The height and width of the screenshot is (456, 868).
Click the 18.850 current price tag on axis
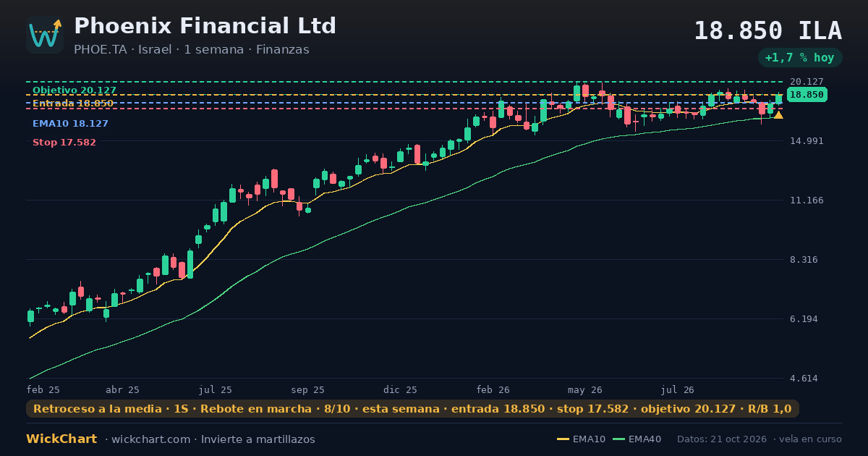(x=807, y=95)
